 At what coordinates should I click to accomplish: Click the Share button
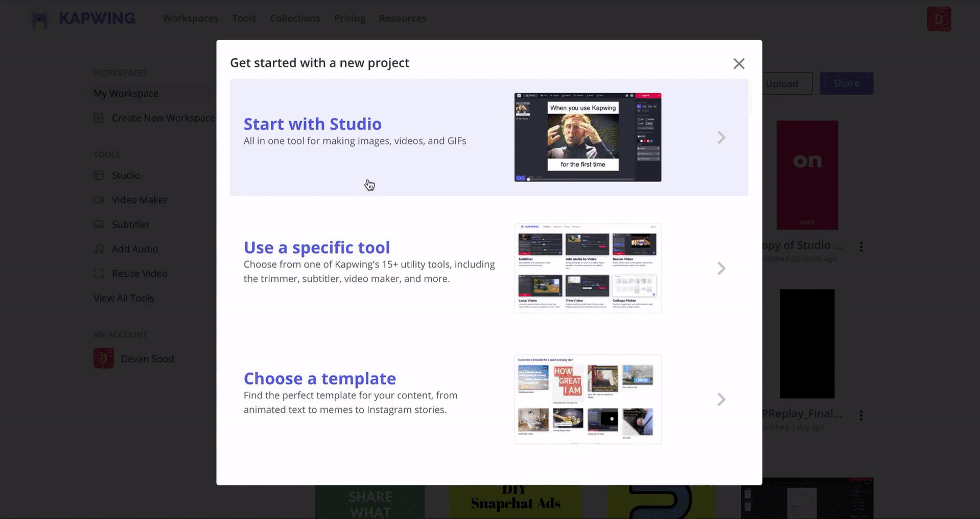tap(846, 83)
